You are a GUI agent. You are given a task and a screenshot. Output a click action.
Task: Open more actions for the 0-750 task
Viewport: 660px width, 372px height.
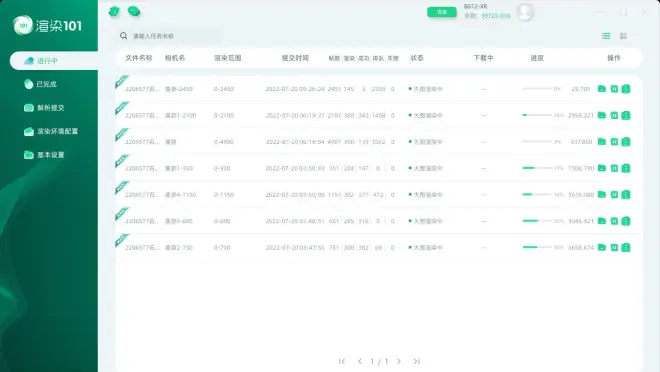626,247
